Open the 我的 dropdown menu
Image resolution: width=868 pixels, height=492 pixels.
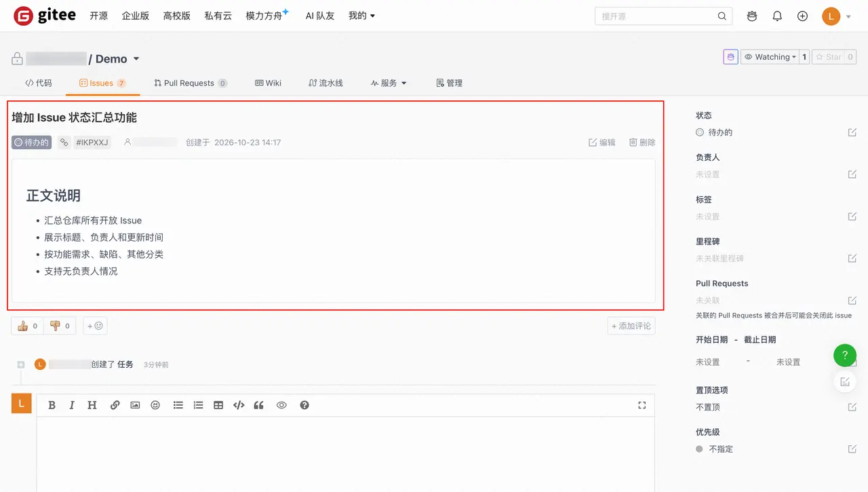tap(361, 16)
